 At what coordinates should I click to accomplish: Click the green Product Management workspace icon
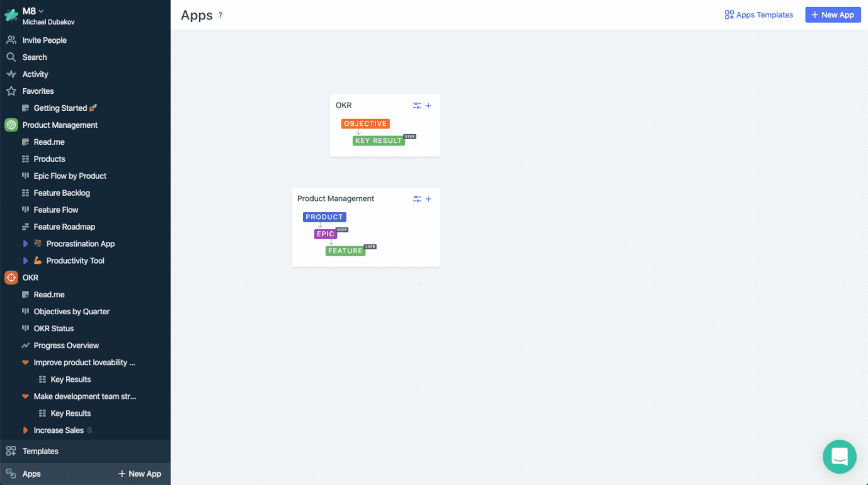11,125
